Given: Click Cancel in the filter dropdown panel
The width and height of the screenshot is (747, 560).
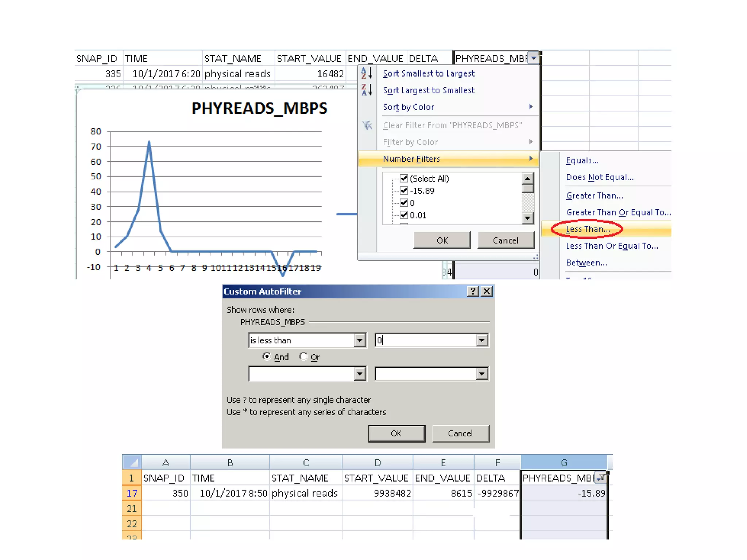Looking at the screenshot, I should pyautogui.click(x=506, y=240).
